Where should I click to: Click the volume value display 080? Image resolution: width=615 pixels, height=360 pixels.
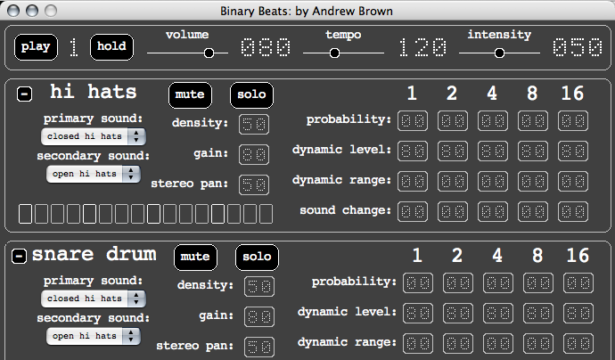(266, 47)
